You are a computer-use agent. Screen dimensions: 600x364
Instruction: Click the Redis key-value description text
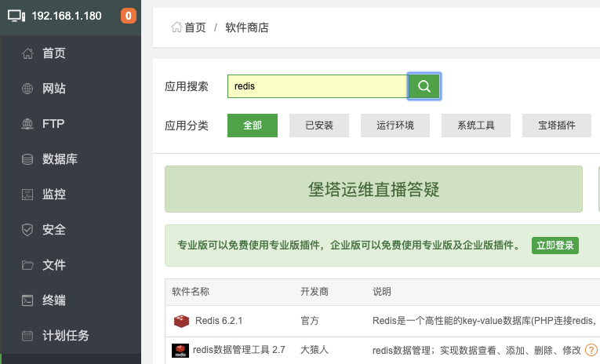coord(486,321)
